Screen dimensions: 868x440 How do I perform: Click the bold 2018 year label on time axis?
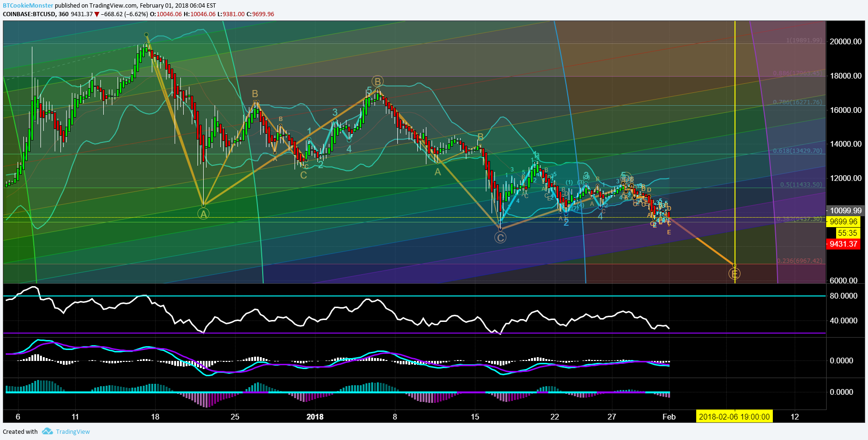coord(315,417)
